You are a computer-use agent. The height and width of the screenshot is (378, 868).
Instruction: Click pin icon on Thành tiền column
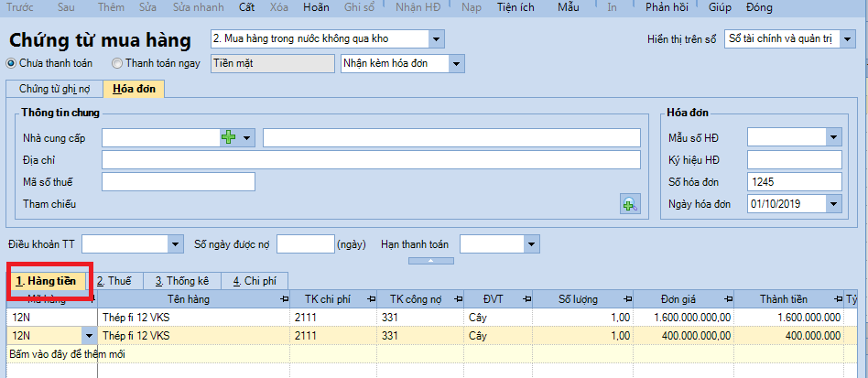pos(840,299)
